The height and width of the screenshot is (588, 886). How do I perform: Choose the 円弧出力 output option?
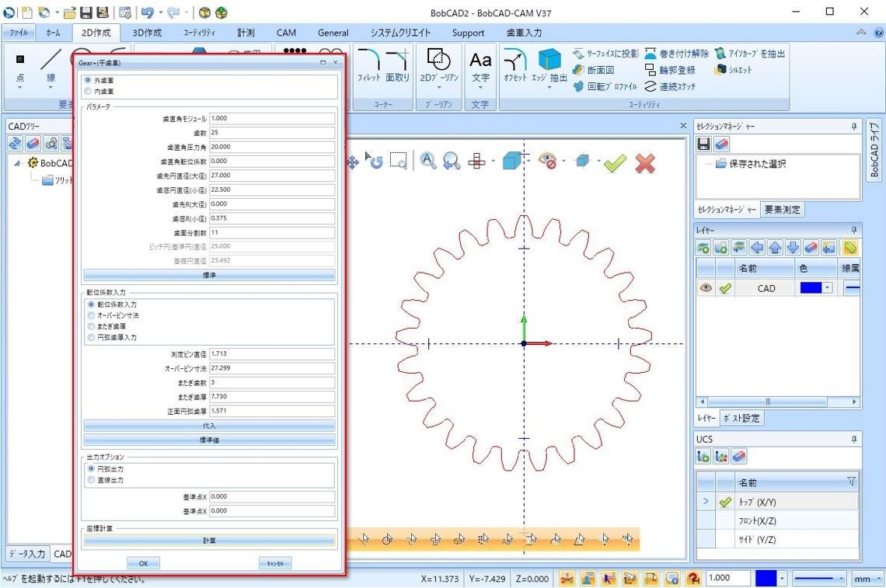coord(91,469)
